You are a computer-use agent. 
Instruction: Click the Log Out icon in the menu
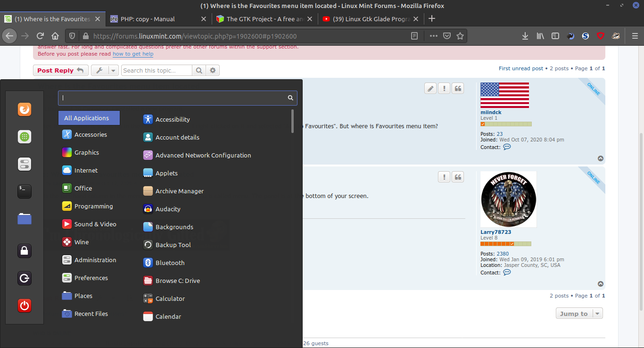point(25,278)
